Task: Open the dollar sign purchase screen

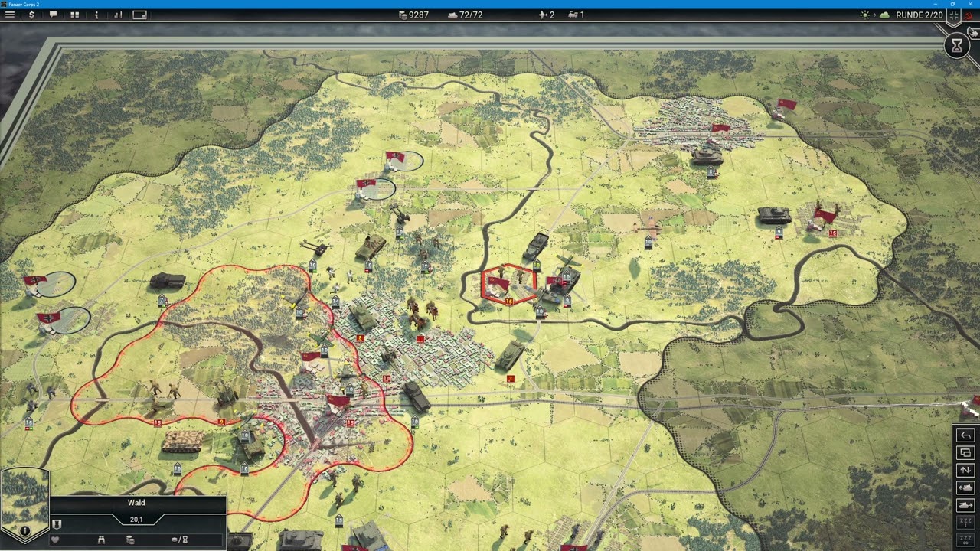Action: click(31, 15)
